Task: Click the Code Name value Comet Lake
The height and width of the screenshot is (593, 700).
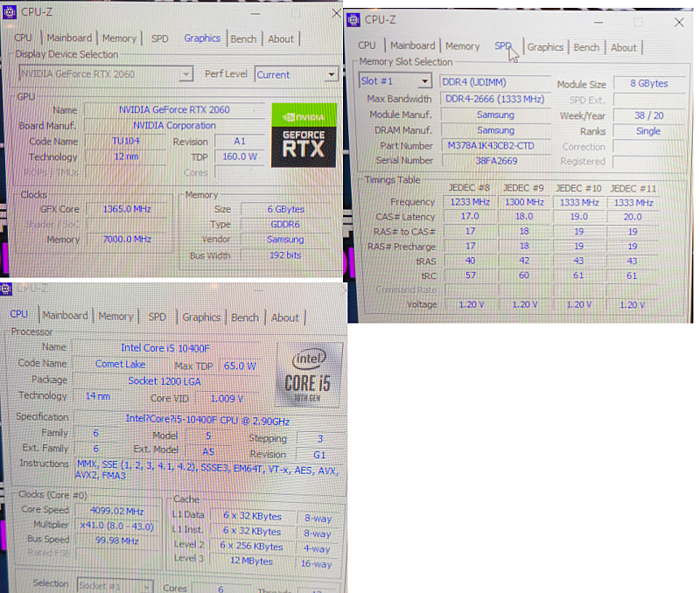Action: (120, 364)
